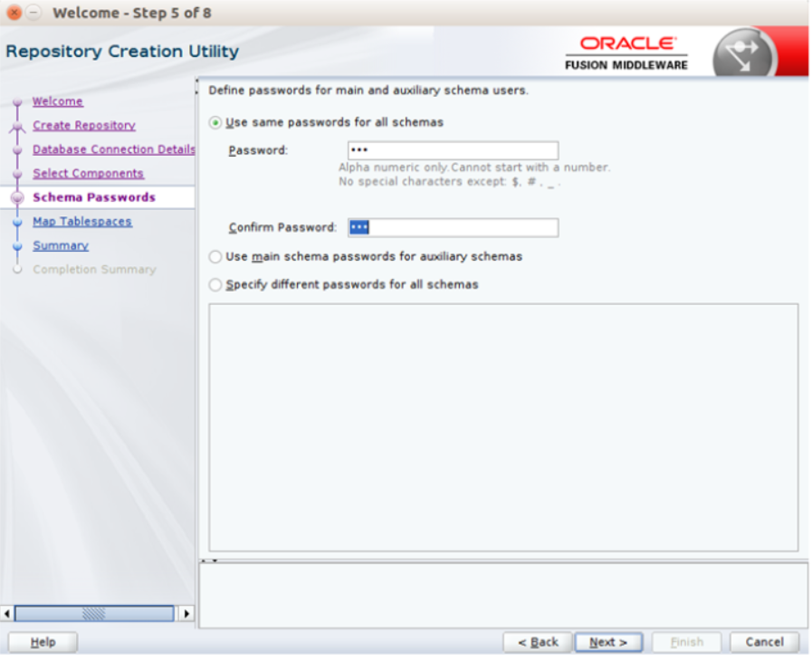Click the sidebar horizontal scrollbar thumb
Image resolution: width=812 pixels, height=661 pixels.
click(x=94, y=615)
